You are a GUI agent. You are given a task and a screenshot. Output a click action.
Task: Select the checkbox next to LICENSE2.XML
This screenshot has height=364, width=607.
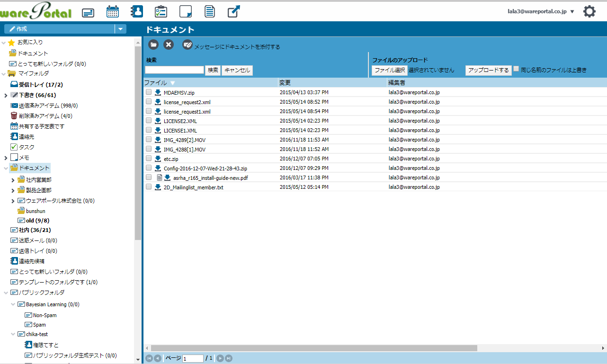click(x=149, y=121)
